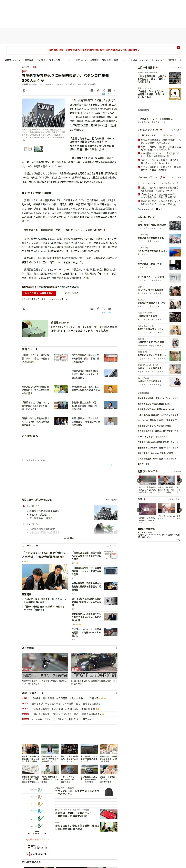The width and height of the screenshot is (186, 868).
Task: Share by mail from the top share bar
Action: [x=92, y=91]
